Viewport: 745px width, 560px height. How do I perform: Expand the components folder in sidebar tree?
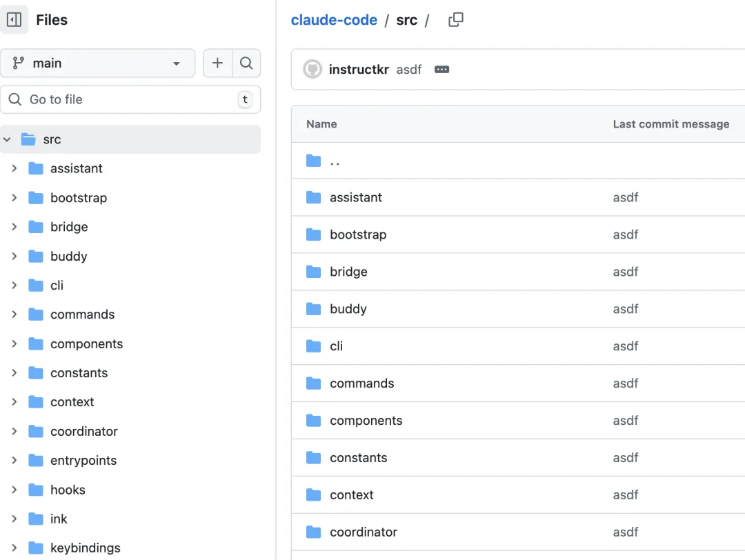pos(14,343)
